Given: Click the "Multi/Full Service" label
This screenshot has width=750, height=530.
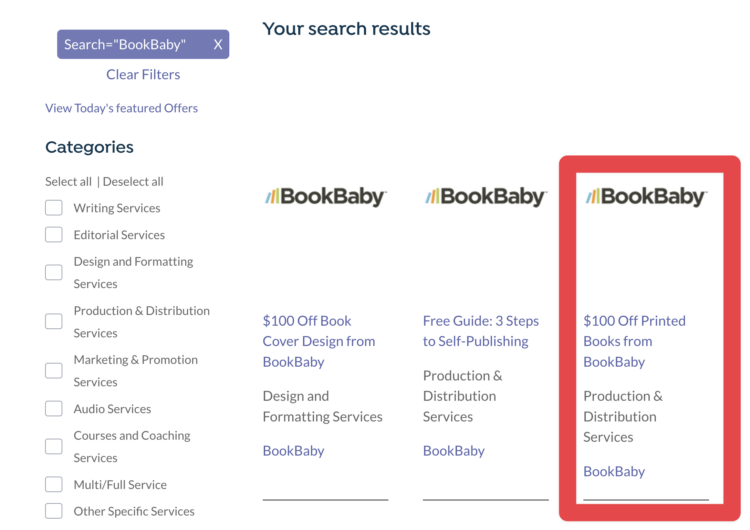Looking at the screenshot, I should coord(120,485).
